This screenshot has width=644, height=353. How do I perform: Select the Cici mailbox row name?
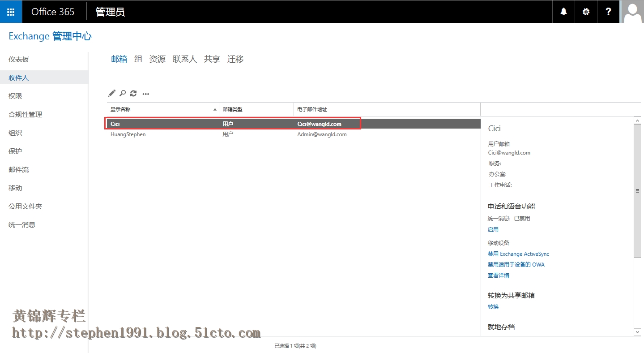[115, 124]
